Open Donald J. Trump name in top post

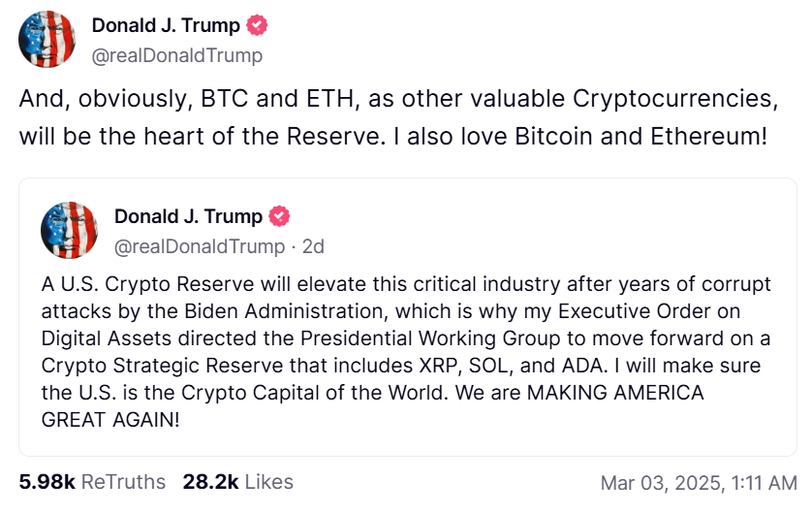(x=165, y=26)
